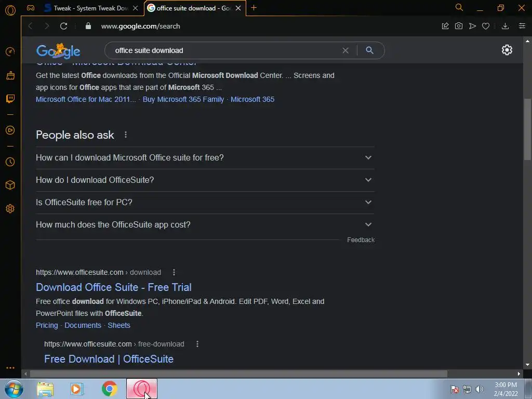Click the Google search magnifier button
The height and width of the screenshot is (399, 532).
369,50
